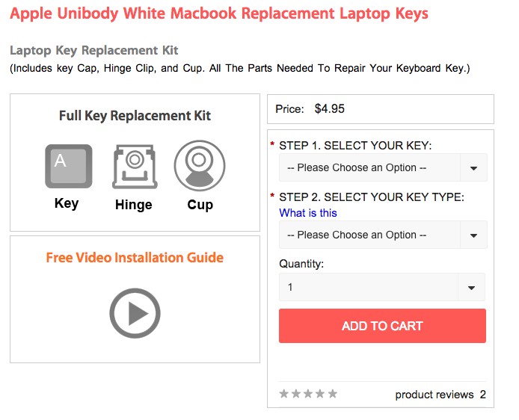Click the Quantity dropdown arrow
Viewport: 519px width, 420px height.
(471, 288)
